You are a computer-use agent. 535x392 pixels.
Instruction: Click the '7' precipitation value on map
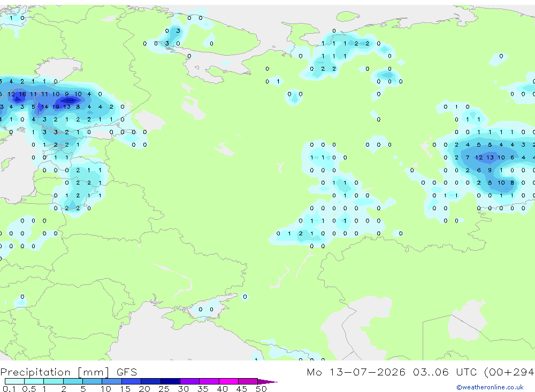[x=468, y=157]
